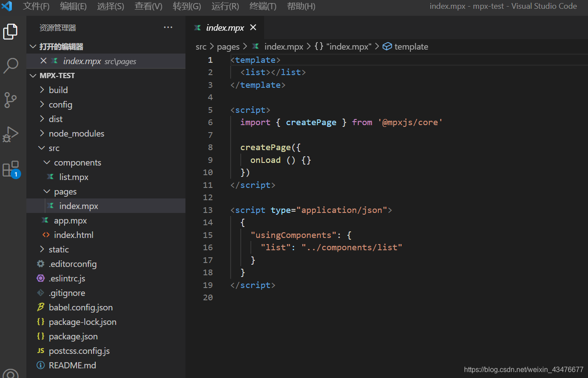The height and width of the screenshot is (378, 588).
Task: Collapse the src folder
Action: click(x=42, y=148)
